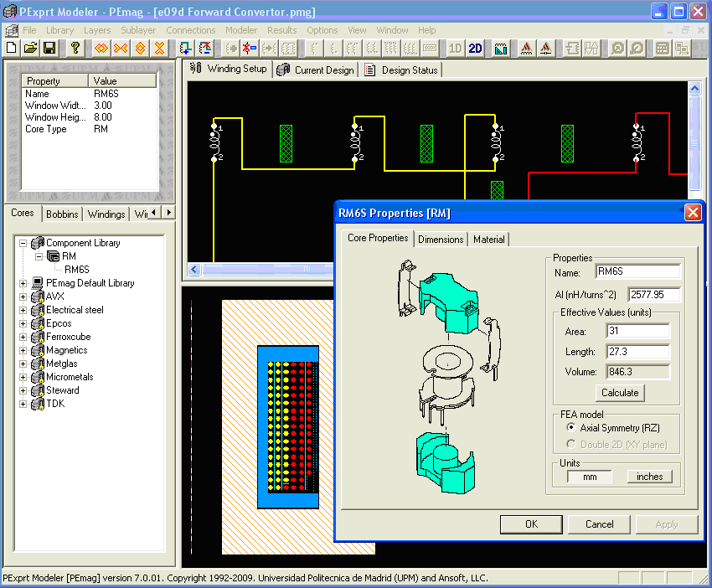Click the Al (nH/turns^2) input field
The width and height of the screenshot is (712, 588).
(x=654, y=294)
